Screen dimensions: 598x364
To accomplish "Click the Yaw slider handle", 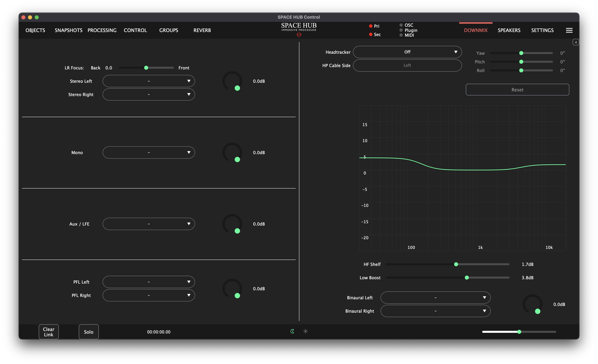I will tap(521, 53).
